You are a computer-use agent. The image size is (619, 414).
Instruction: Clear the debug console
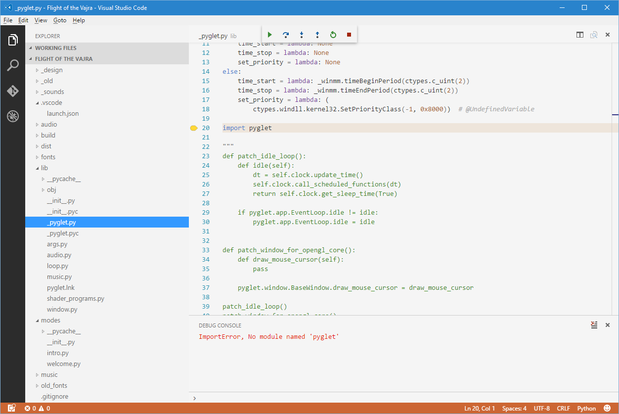click(x=594, y=325)
